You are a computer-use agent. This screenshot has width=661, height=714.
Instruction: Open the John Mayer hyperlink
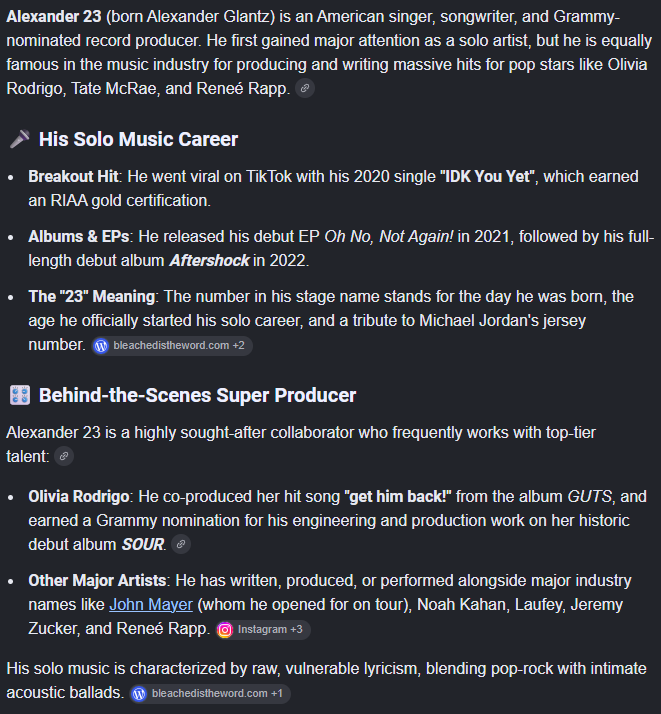(151, 605)
